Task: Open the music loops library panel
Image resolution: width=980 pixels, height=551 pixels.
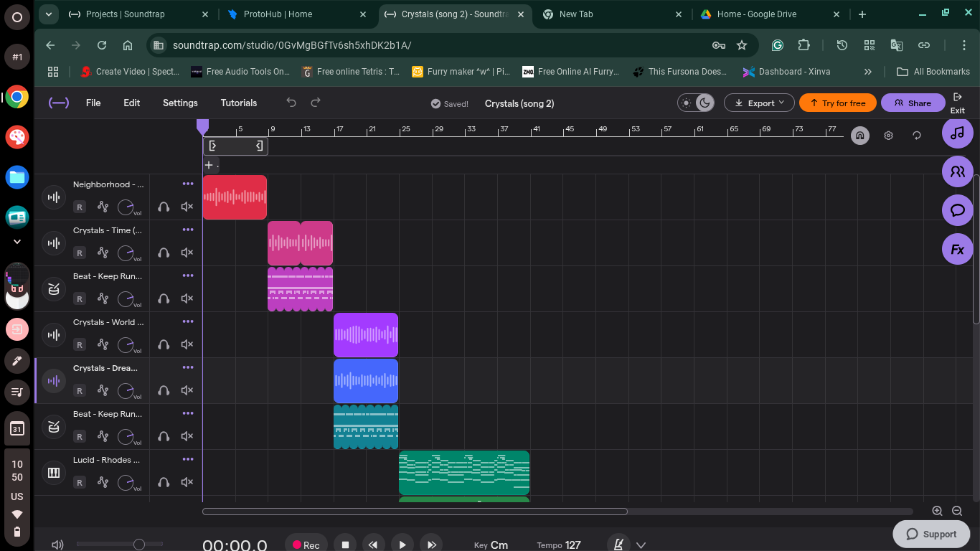Action: tap(957, 133)
